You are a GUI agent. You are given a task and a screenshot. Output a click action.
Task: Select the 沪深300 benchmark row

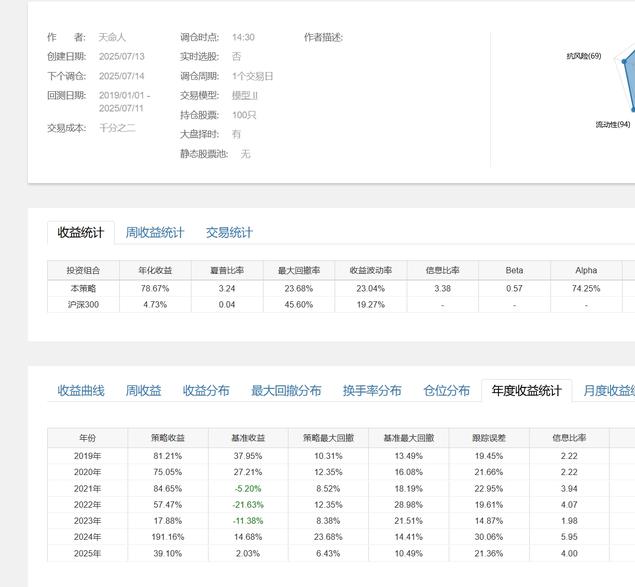tap(83, 305)
